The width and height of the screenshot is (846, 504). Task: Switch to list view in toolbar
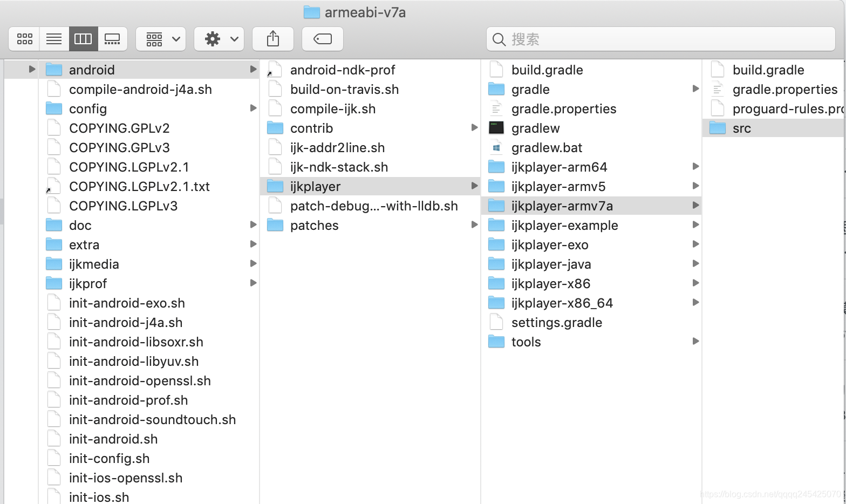tap(54, 39)
